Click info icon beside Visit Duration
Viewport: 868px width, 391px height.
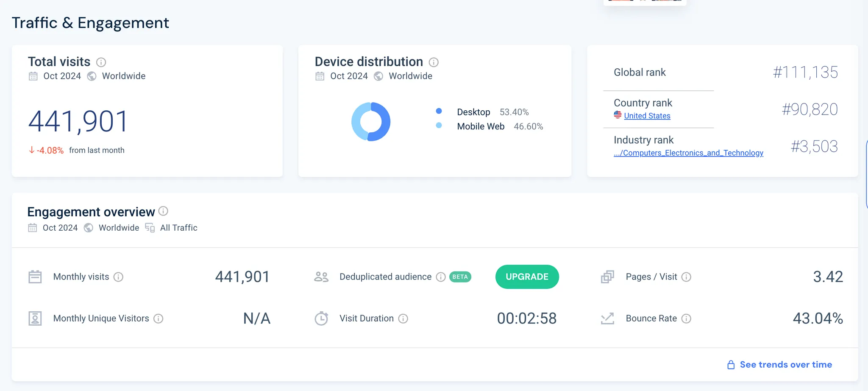pyautogui.click(x=403, y=318)
